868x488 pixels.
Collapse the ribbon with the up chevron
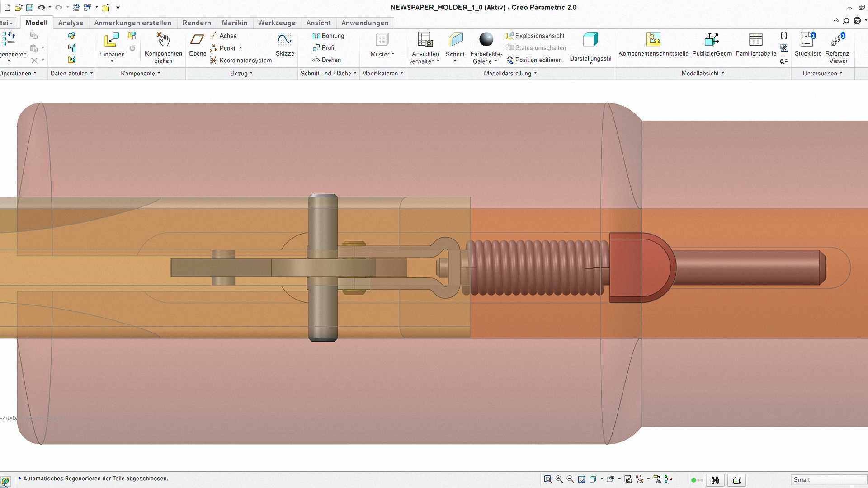(836, 21)
